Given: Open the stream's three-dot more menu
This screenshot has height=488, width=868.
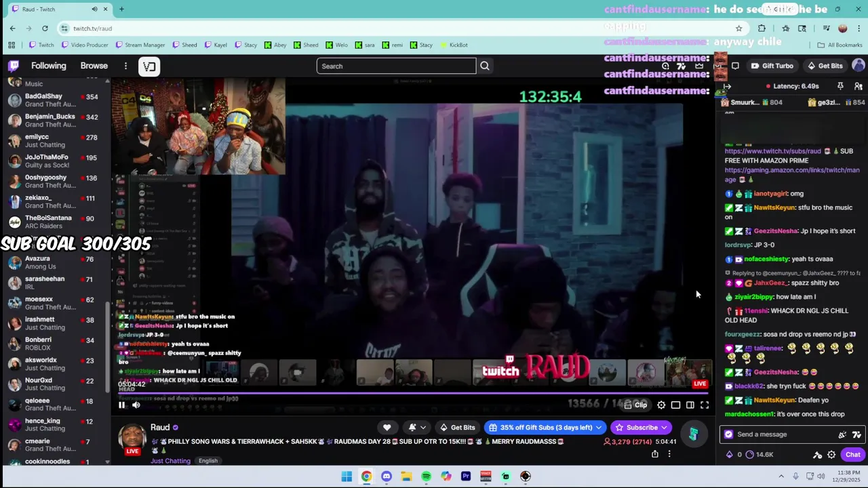Looking at the screenshot, I should [x=669, y=454].
